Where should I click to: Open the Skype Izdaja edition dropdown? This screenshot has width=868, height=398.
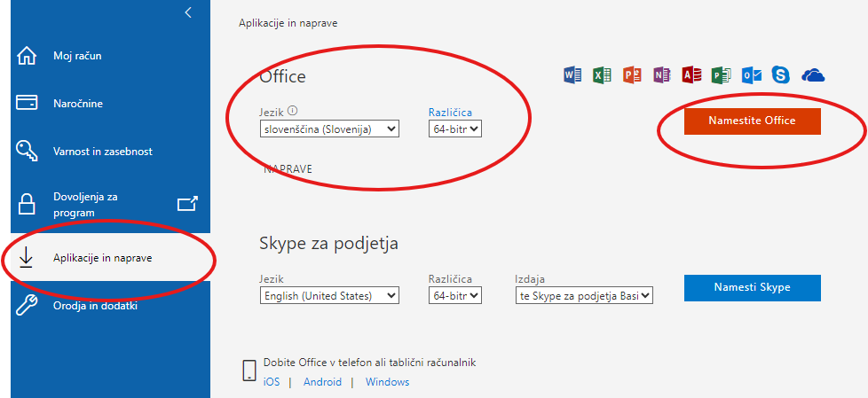[x=584, y=296]
